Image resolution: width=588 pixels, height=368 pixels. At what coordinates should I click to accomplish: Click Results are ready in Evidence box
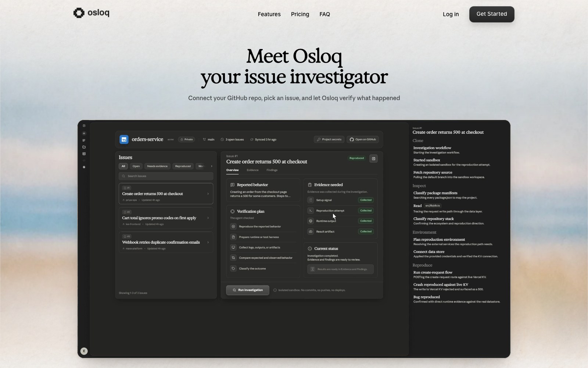pos(340,269)
